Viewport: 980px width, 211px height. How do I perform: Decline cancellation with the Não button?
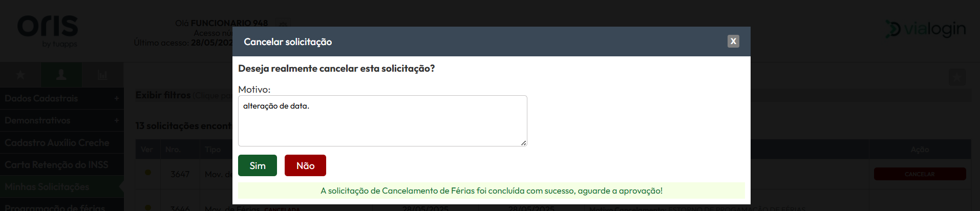click(305, 165)
